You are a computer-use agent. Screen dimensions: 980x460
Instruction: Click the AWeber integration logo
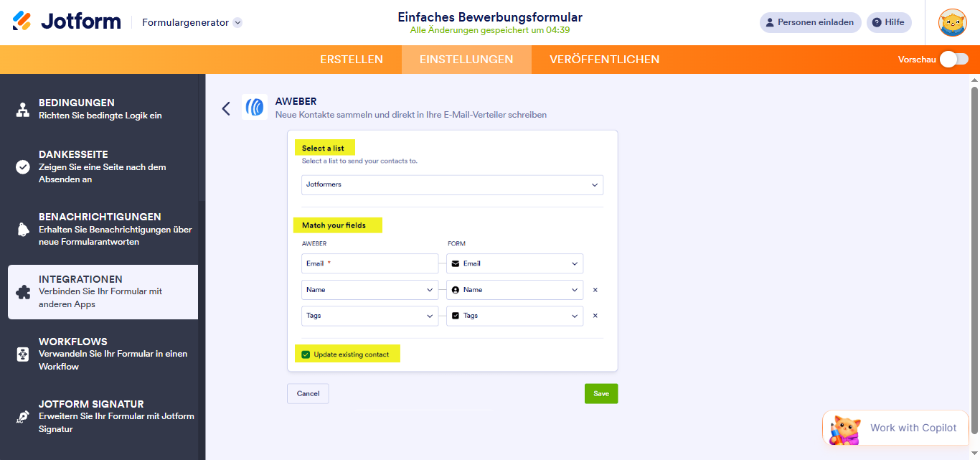click(255, 107)
